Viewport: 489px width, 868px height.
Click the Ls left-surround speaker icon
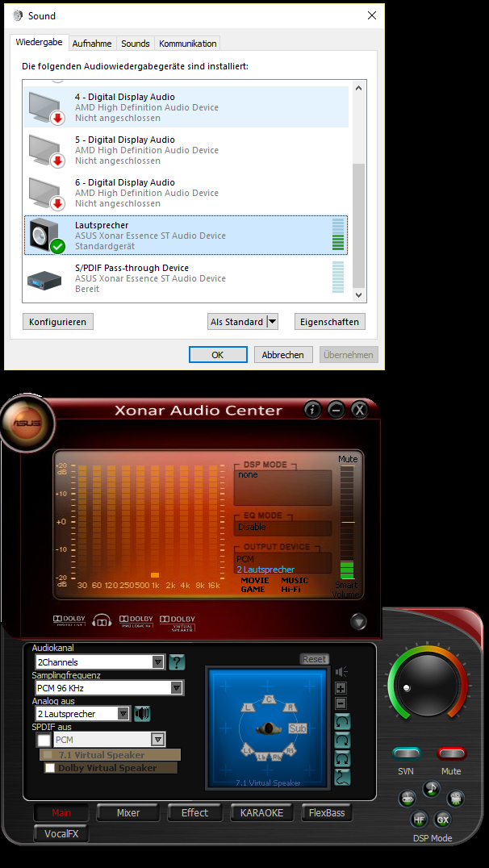pos(248,750)
